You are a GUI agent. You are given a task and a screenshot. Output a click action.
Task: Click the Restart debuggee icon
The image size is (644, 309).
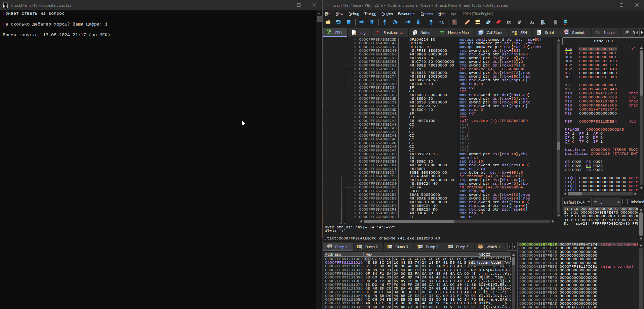point(338,22)
